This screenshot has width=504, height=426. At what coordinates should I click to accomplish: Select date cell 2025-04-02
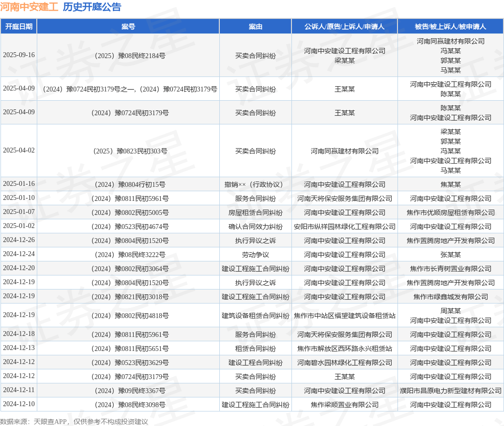(x=19, y=150)
